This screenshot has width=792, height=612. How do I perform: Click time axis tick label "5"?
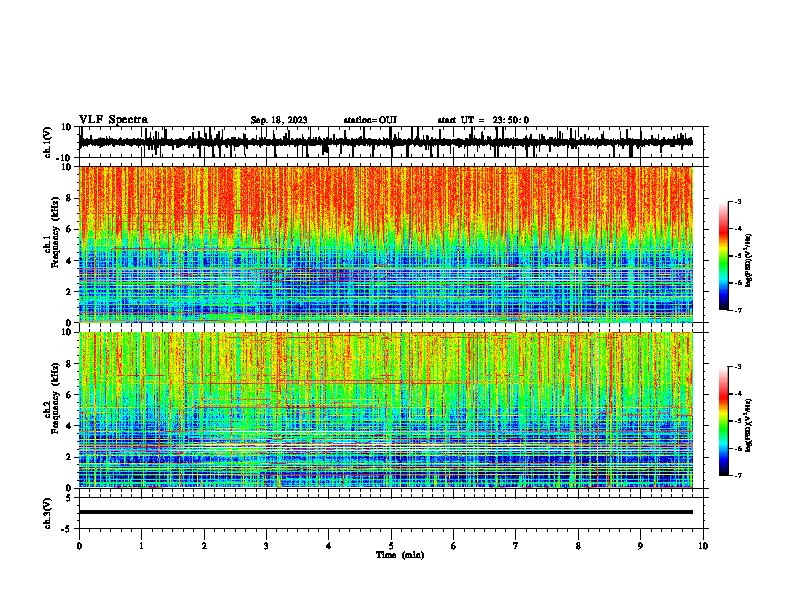coord(391,546)
